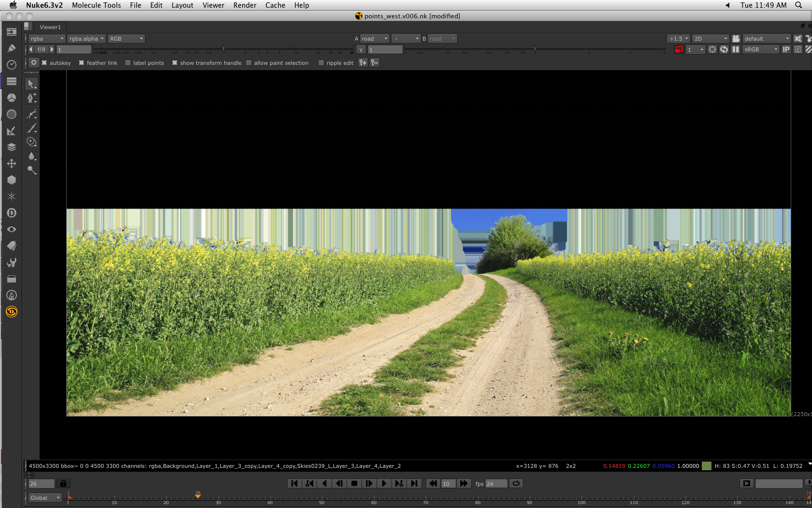Play forward in the viewer
This screenshot has height=508, width=812.
(x=384, y=483)
